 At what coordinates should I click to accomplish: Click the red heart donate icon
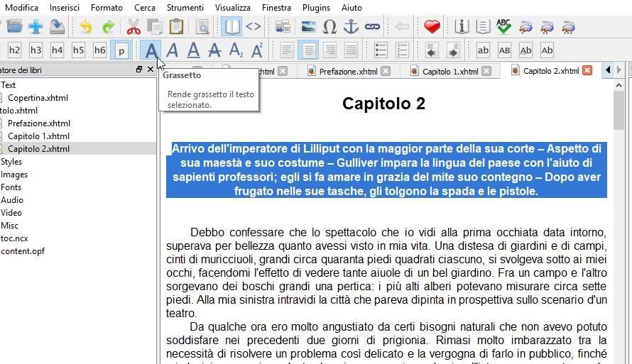[x=432, y=27]
